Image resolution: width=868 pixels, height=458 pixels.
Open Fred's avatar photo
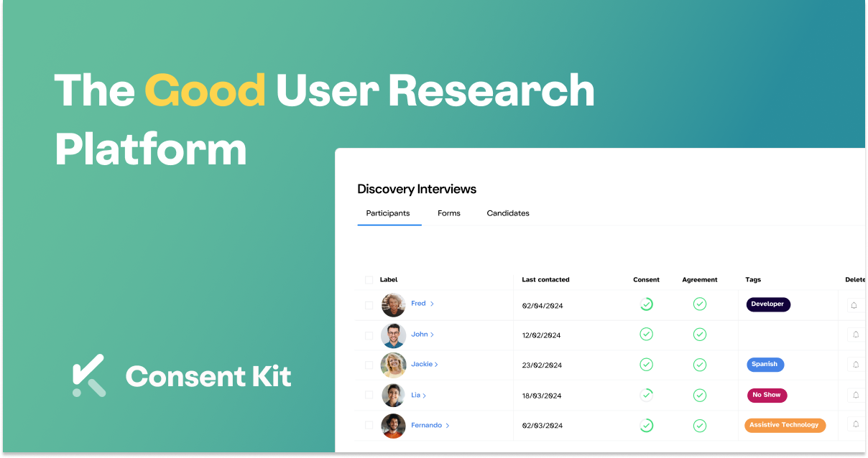coord(393,305)
